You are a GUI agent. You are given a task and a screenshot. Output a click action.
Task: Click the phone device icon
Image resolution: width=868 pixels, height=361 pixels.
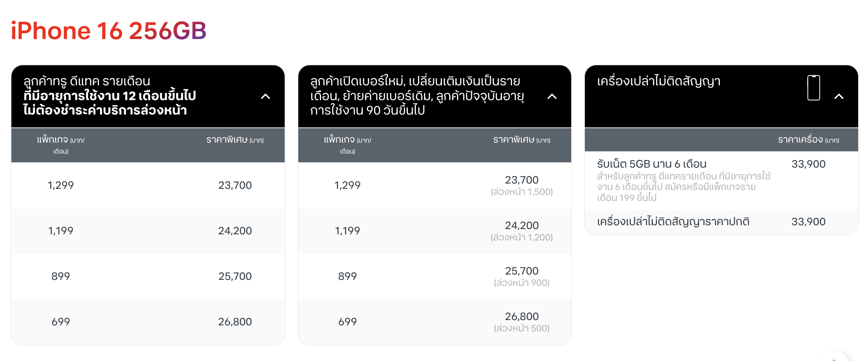click(813, 88)
